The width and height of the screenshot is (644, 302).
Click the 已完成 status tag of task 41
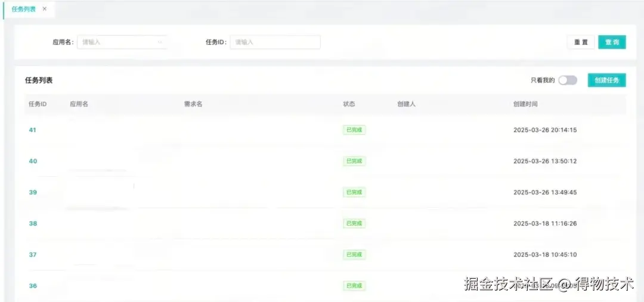pos(354,130)
